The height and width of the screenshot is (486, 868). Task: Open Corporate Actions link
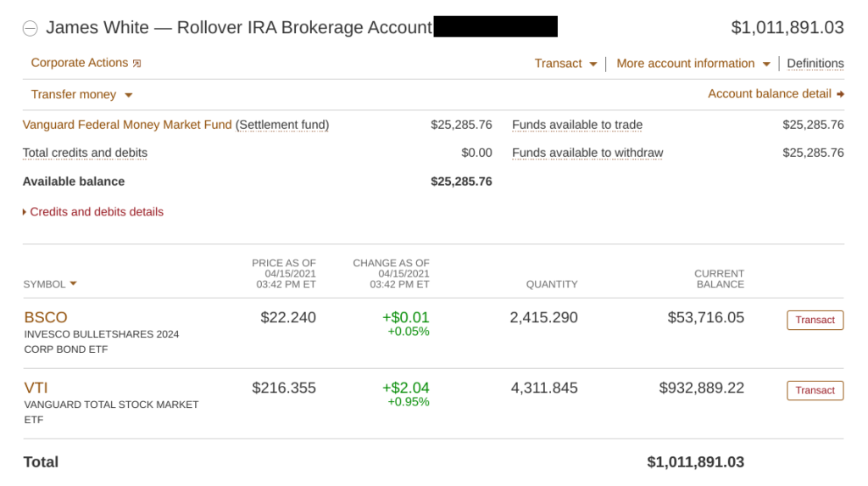[79, 63]
